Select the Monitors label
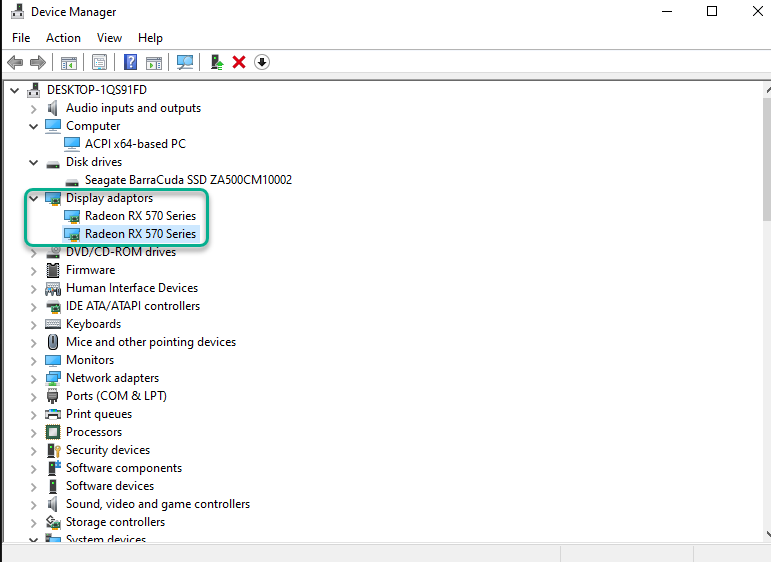The image size is (771, 562). [90, 360]
